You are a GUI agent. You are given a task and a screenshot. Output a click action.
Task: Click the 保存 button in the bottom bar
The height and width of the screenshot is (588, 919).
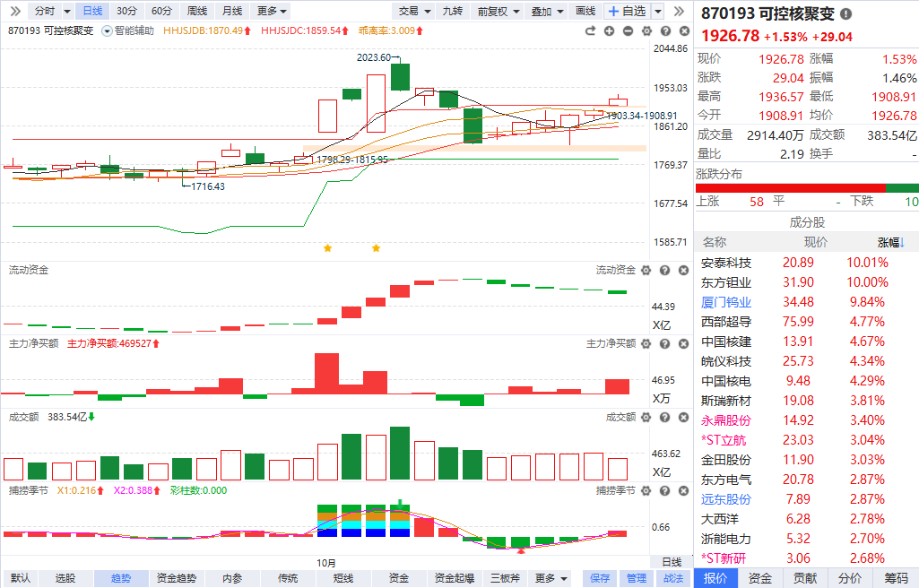tap(600, 578)
